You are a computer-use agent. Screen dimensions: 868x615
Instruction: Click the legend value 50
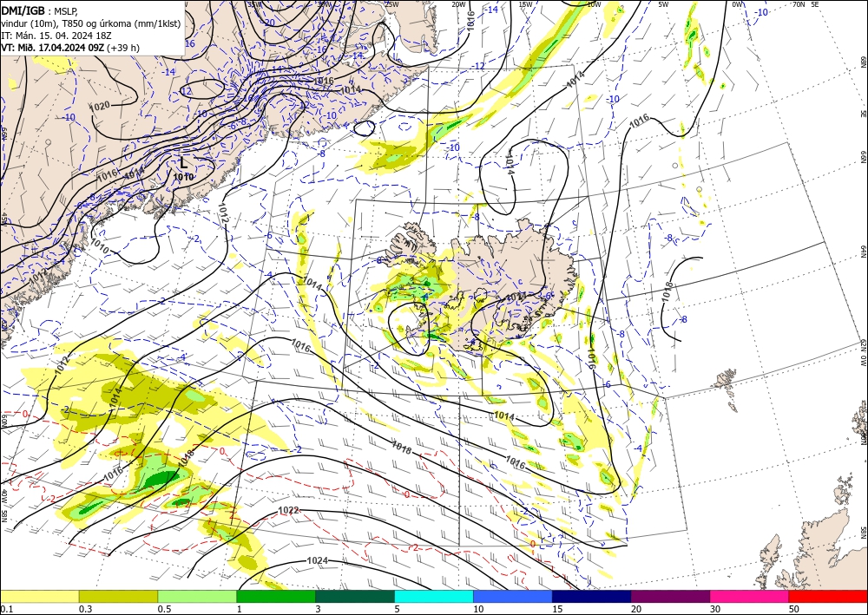(x=794, y=609)
